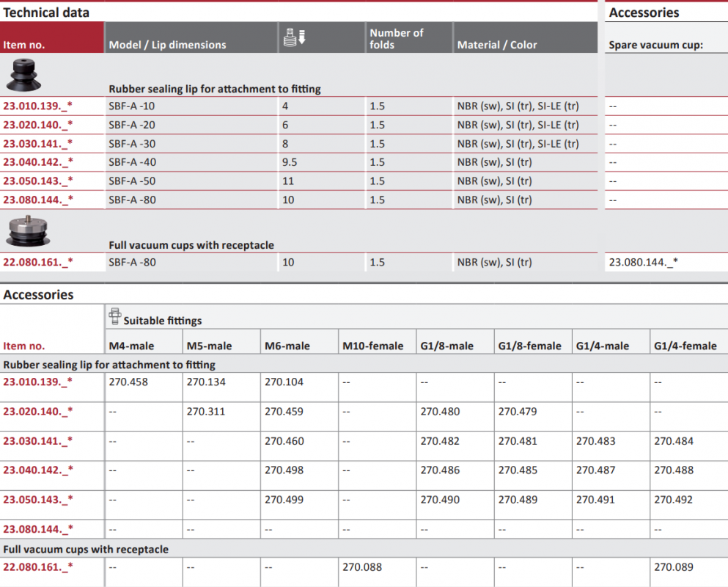
Task: Click fitting number 270.482
Action: coord(440,441)
